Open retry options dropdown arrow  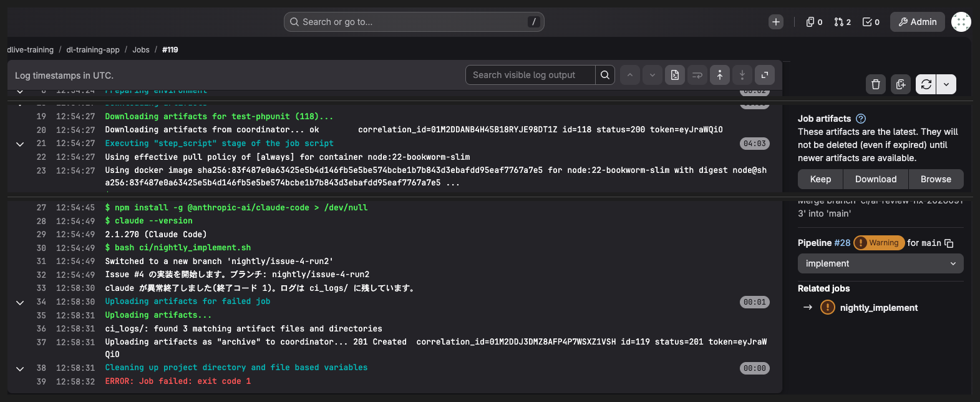[946, 84]
